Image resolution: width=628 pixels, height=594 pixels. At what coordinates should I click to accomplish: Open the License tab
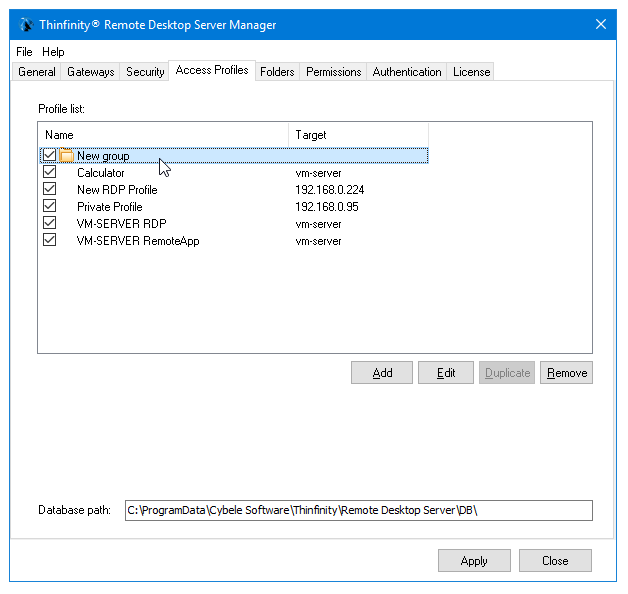[471, 72]
